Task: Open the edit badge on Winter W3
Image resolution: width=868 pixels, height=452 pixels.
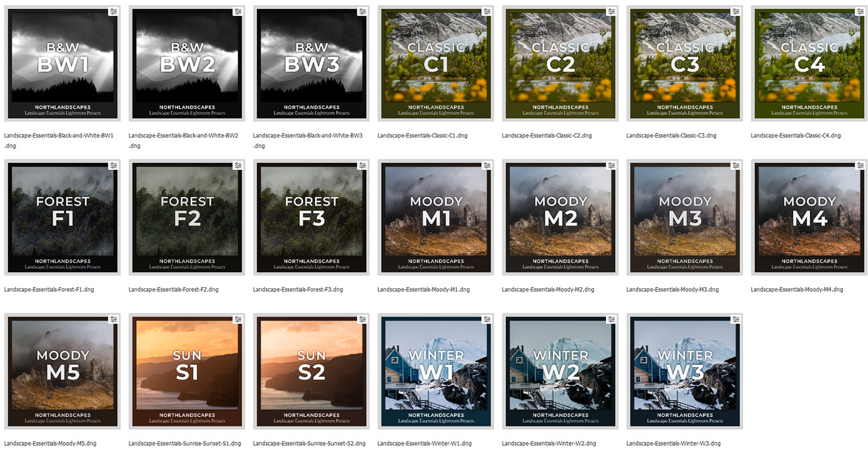Action: (x=736, y=319)
